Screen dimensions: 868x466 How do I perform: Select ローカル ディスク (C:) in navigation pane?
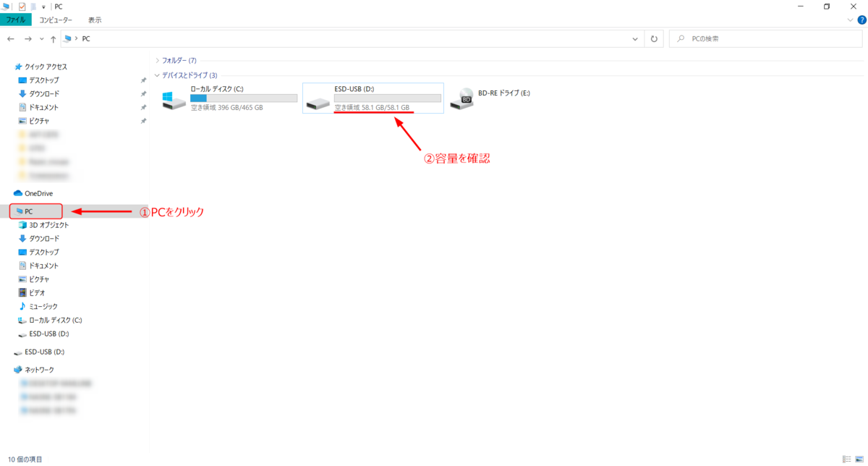[x=51, y=320]
